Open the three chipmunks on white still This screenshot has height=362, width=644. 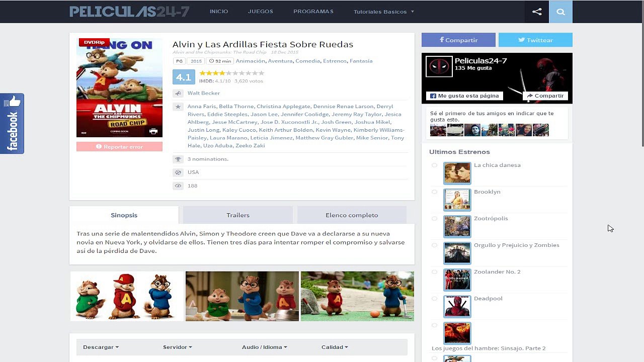pos(127,296)
